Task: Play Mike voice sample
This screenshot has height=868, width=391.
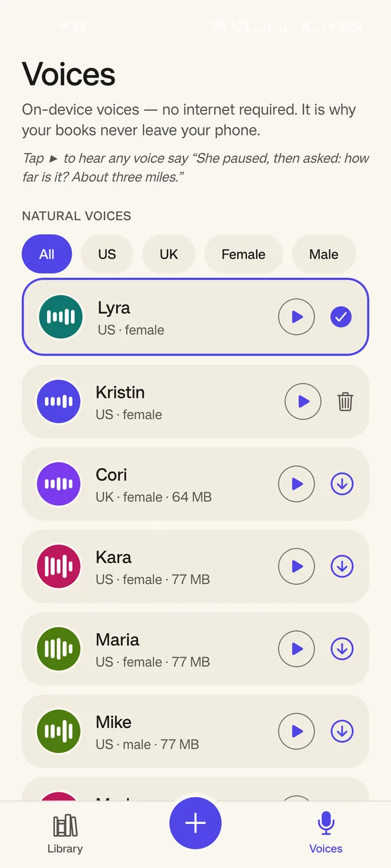Action: 296,731
